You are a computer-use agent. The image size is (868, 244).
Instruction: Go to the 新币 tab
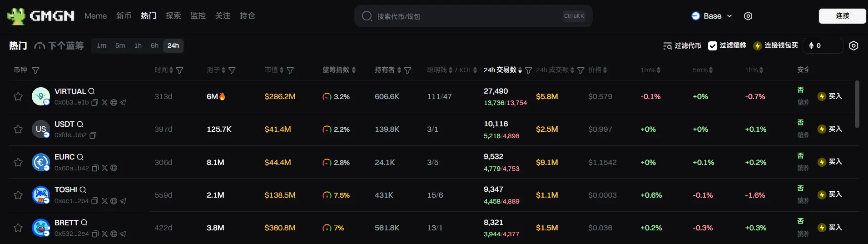[x=124, y=16]
